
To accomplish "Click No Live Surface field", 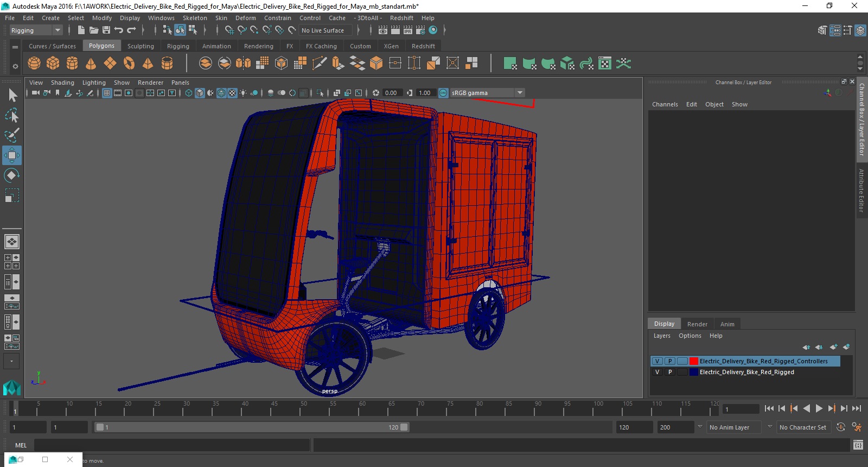I will (x=325, y=30).
